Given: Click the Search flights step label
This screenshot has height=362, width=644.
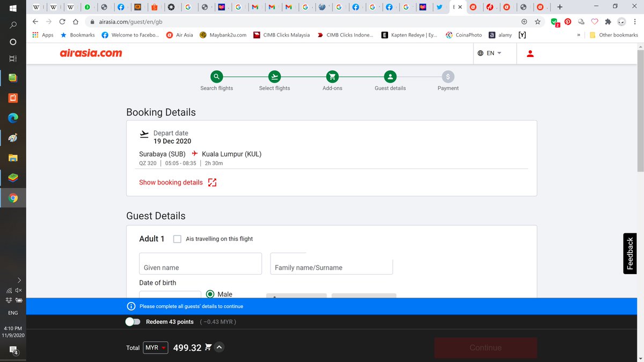Looking at the screenshot, I should pyautogui.click(x=216, y=88).
